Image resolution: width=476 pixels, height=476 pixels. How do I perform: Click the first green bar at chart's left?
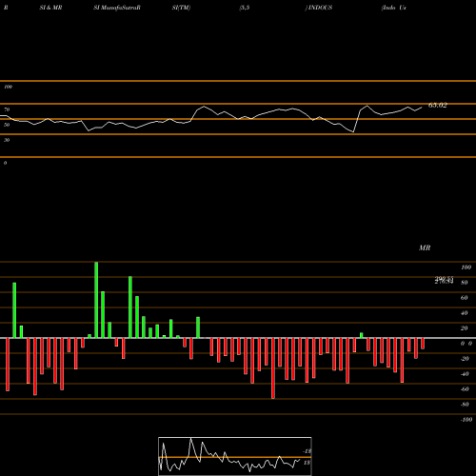point(14,310)
